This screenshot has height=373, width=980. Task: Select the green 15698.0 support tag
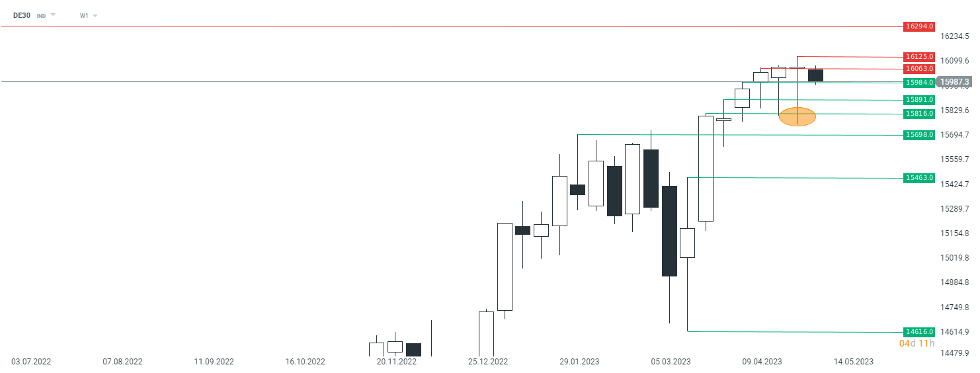point(919,135)
